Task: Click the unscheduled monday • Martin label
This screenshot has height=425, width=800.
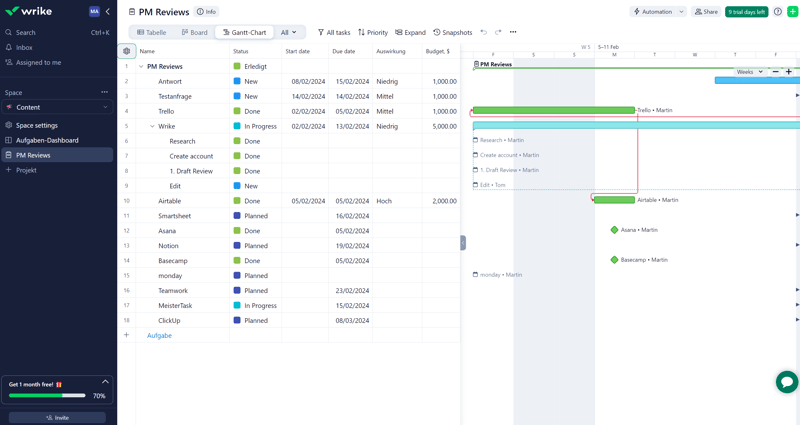Action: (501, 274)
